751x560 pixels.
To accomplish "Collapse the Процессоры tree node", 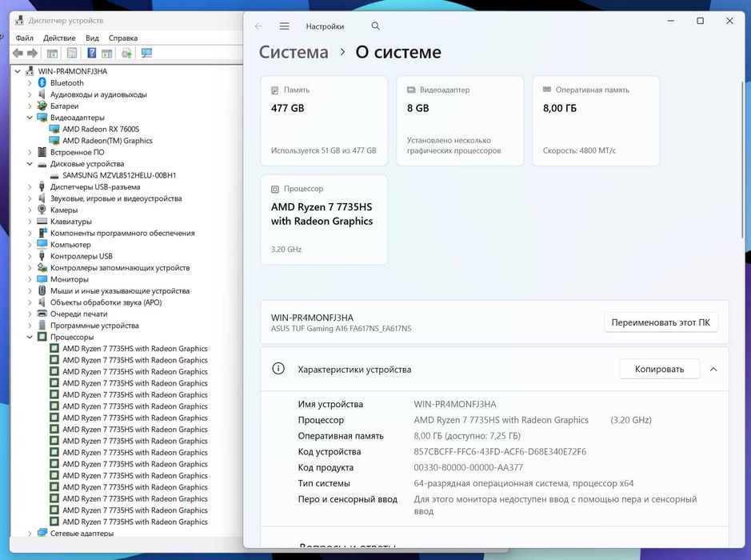I will 30,337.
